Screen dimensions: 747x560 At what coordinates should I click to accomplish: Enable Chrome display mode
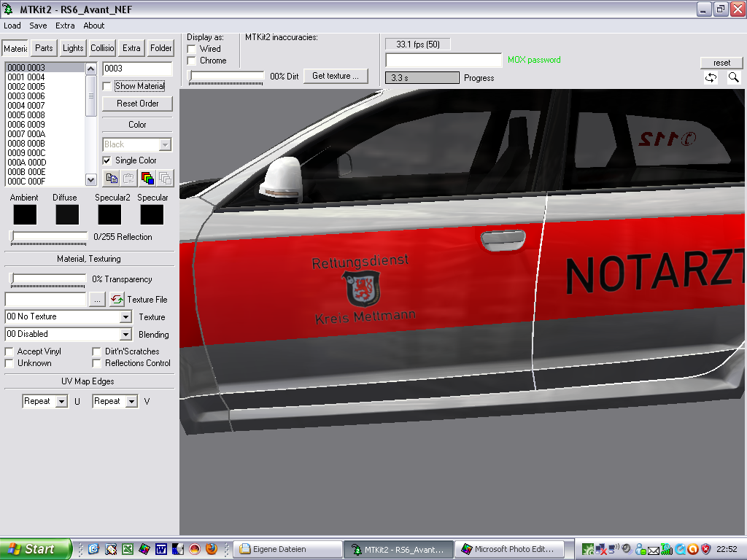(192, 61)
